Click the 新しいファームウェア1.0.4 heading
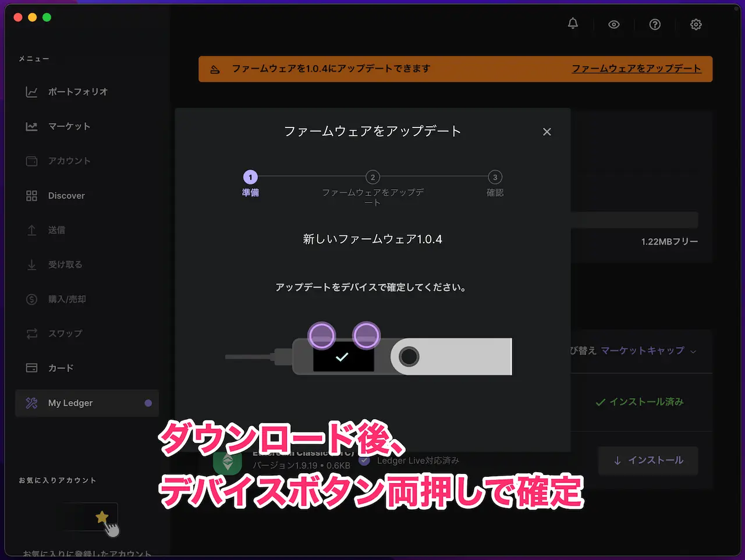The width and height of the screenshot is (745, 560). [372, 239]
